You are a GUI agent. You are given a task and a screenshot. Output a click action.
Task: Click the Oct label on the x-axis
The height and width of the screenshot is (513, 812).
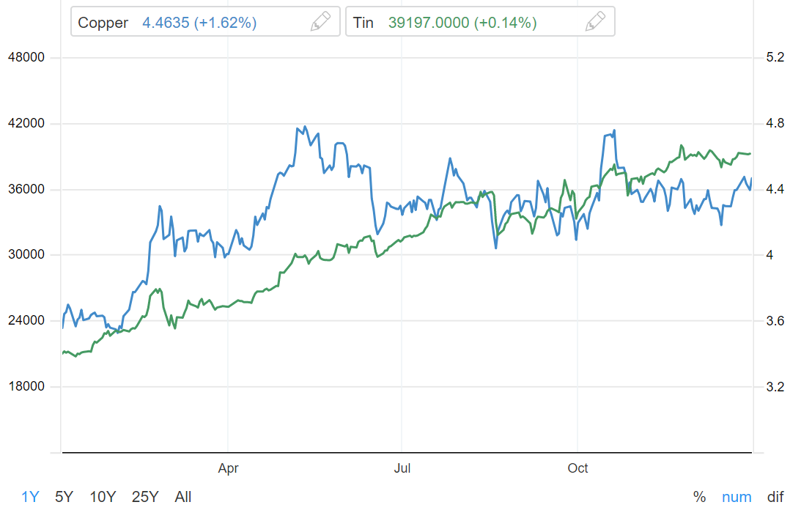[x=578, y=468]
